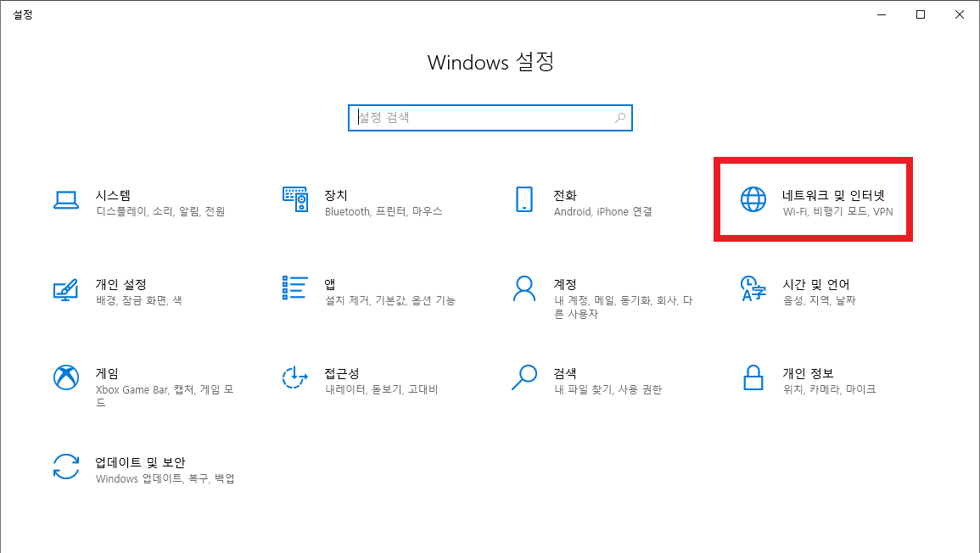Select the 개인 정보 title
This screenshot has width=980, height=553.
click(x=808, y=374)
